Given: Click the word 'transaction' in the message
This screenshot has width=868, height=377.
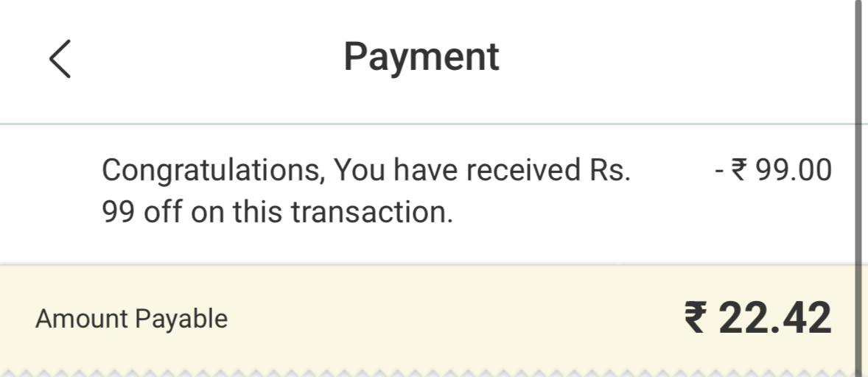Looking at the screenshot, I should click(370, 213).
